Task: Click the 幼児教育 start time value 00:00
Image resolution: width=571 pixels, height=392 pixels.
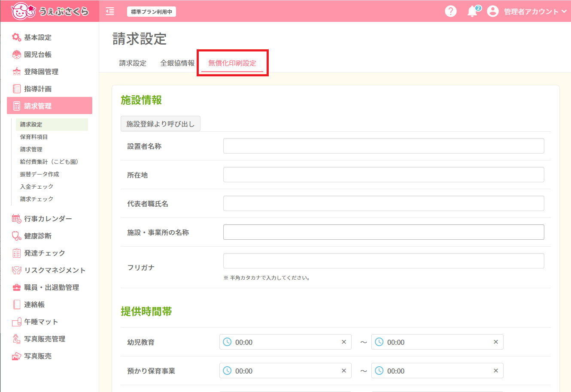Action: coord(244,342)
